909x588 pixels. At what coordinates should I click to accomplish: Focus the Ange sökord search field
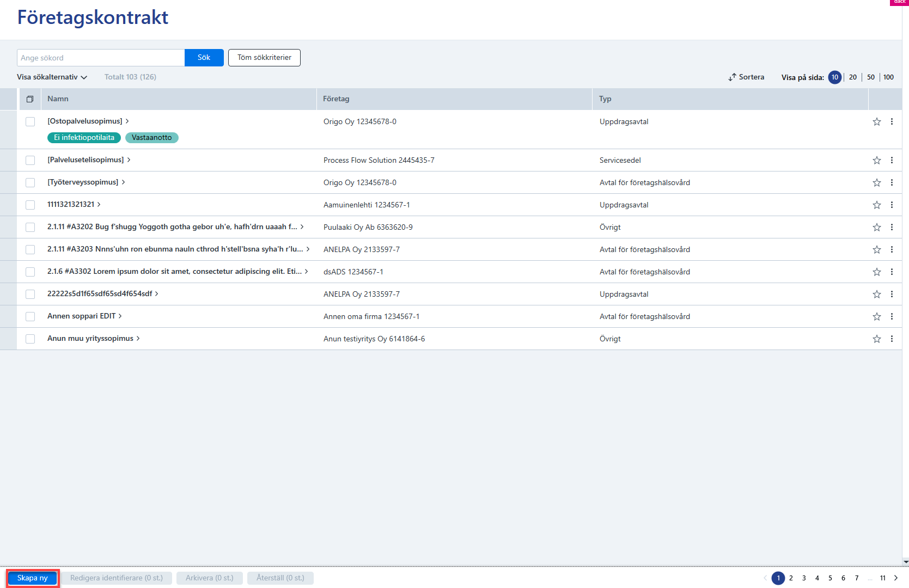pyautogui.click(x=101, y=58)
